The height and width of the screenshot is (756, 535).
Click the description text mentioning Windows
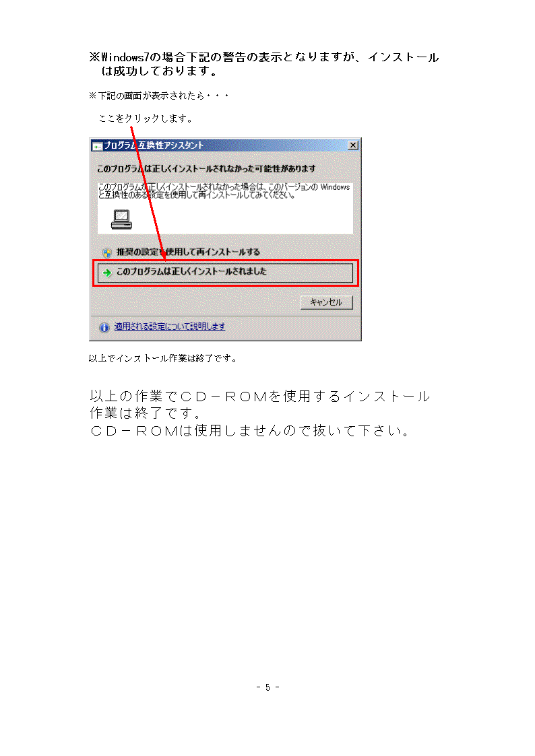tap(224, 191)
